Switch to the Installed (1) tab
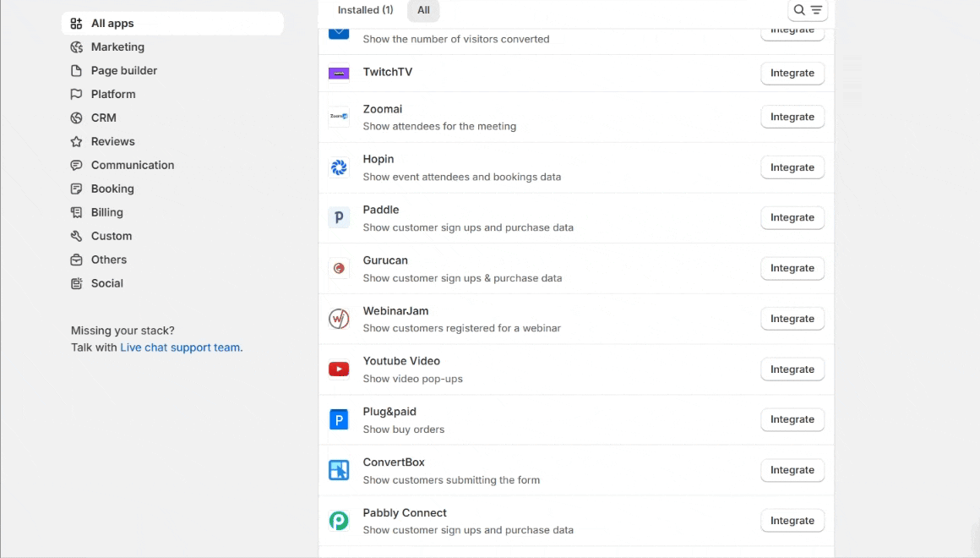The height and width of the screenshot is (558, 980). [366, 10]
